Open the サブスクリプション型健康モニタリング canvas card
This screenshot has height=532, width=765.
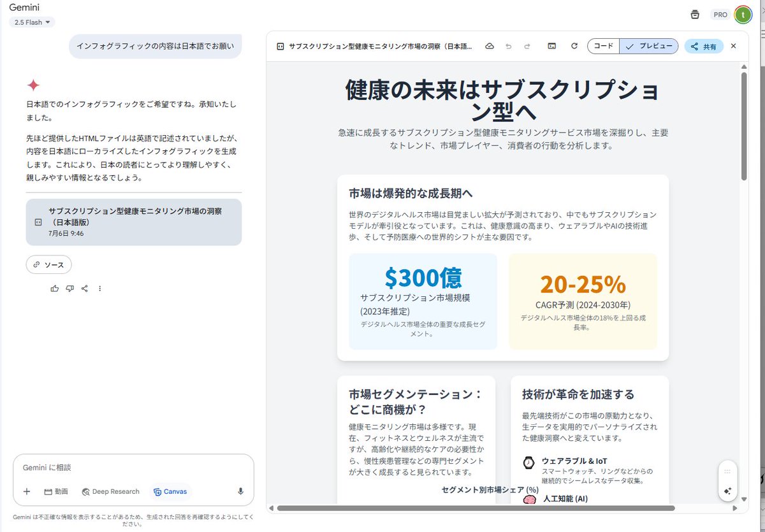[x=134, y=222]
